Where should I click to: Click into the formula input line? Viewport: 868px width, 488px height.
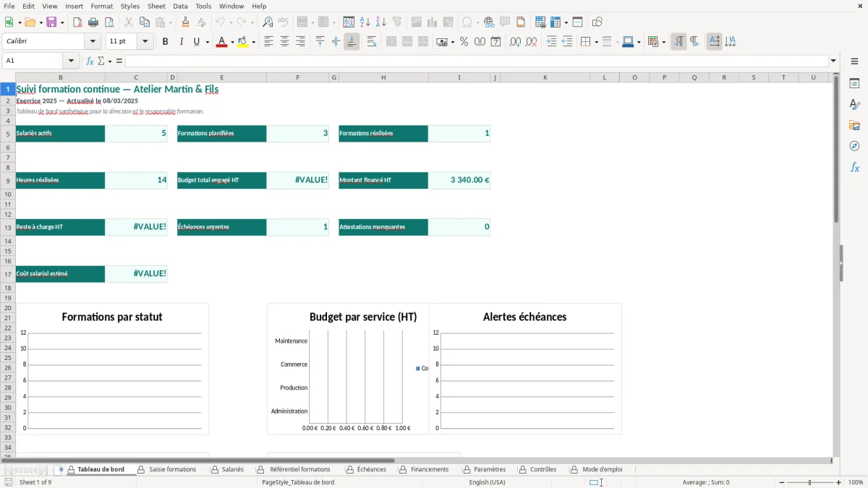coord(477,61)
